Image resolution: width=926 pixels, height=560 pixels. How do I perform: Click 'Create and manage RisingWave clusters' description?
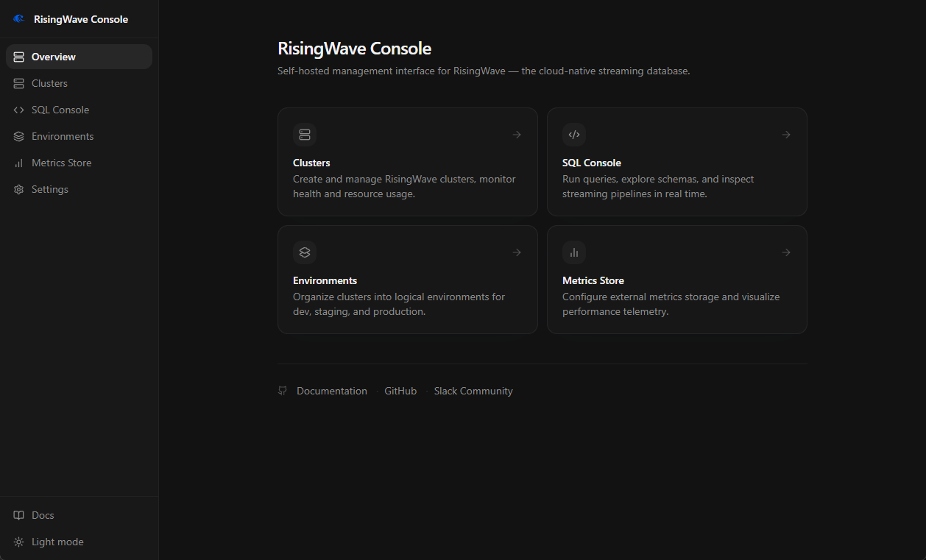point(404,186)
